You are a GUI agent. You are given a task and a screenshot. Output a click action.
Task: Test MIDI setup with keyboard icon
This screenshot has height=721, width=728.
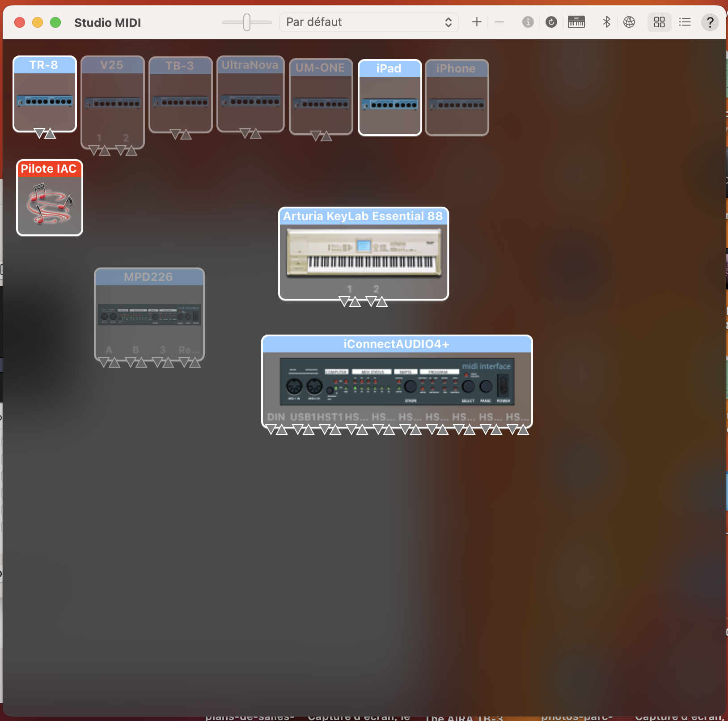point(576,22)
